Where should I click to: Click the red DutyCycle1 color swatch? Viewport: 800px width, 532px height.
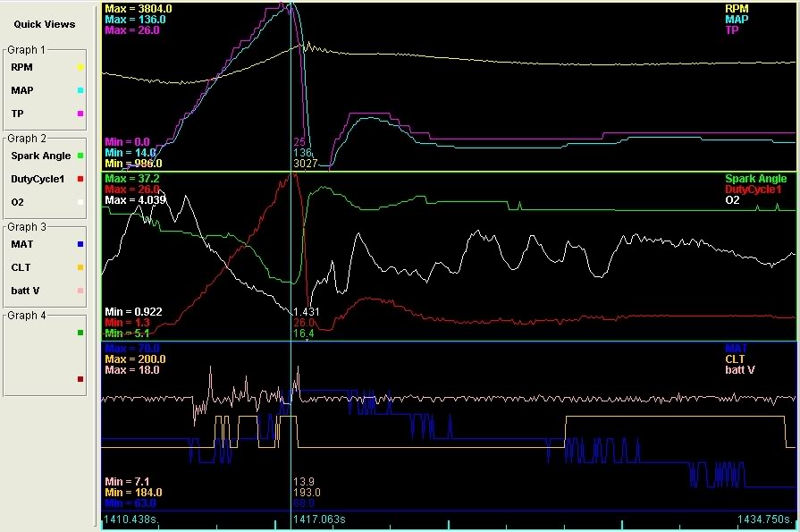coord(80,179)
